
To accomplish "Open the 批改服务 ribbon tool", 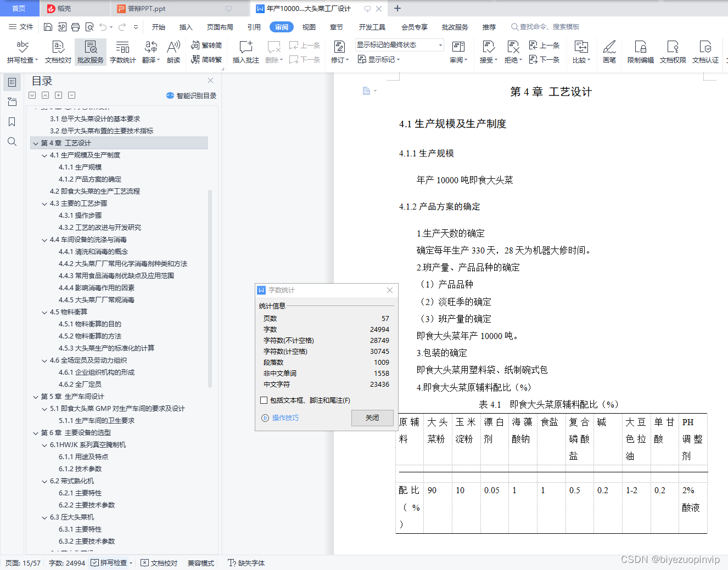I will point(91,52).
